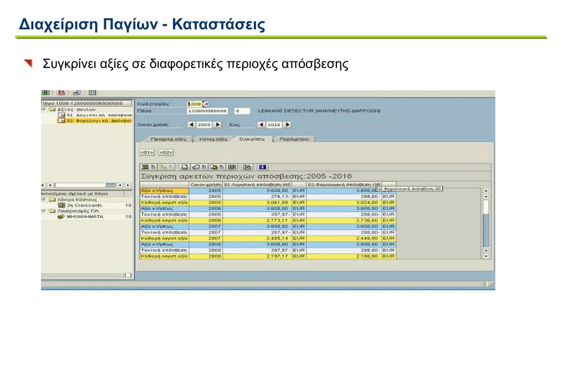Click the topmost up arrow of table scrollbar
567x392 pixels.
pyautogui.click(x=486, y=191)
